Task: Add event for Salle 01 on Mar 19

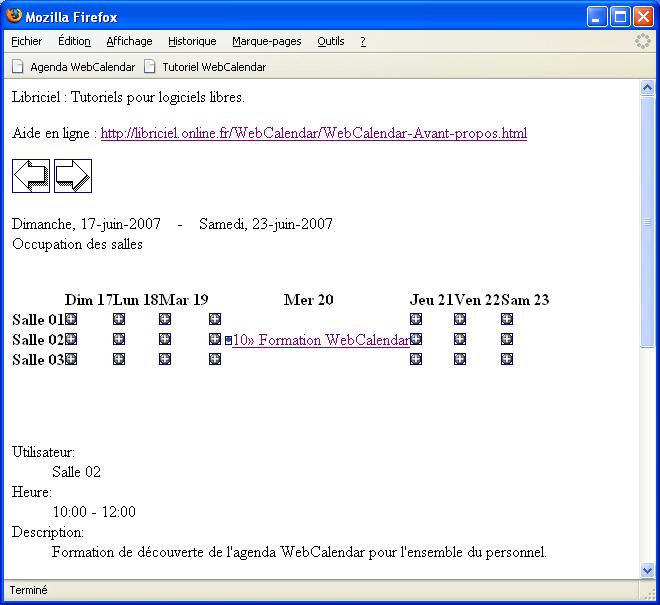Action: (165, 319)
